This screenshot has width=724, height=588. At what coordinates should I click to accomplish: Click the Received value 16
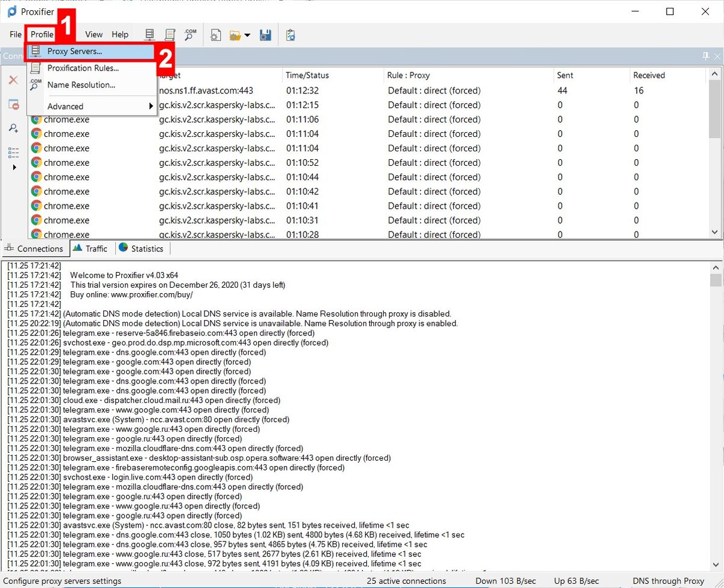638,90
